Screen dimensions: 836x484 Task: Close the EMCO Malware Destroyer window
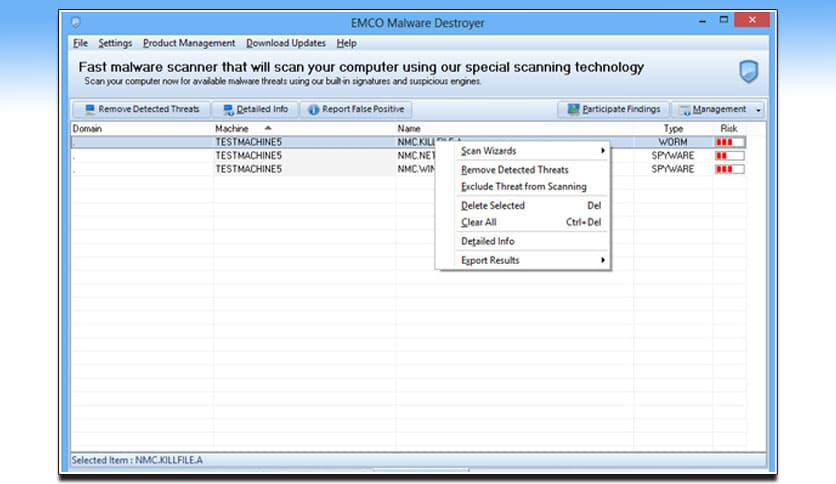(752, 20)
